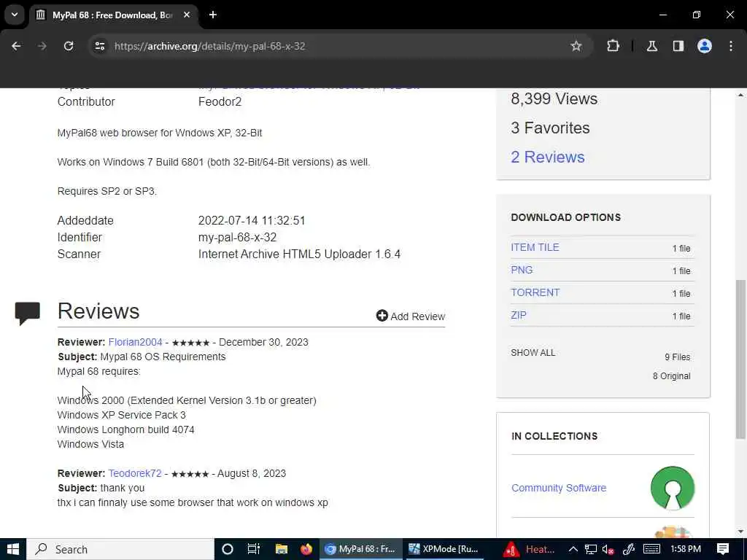Select the MyPal 68 browser tab
This screenshot has width=747, height=560.
click(x=113, y=15)
